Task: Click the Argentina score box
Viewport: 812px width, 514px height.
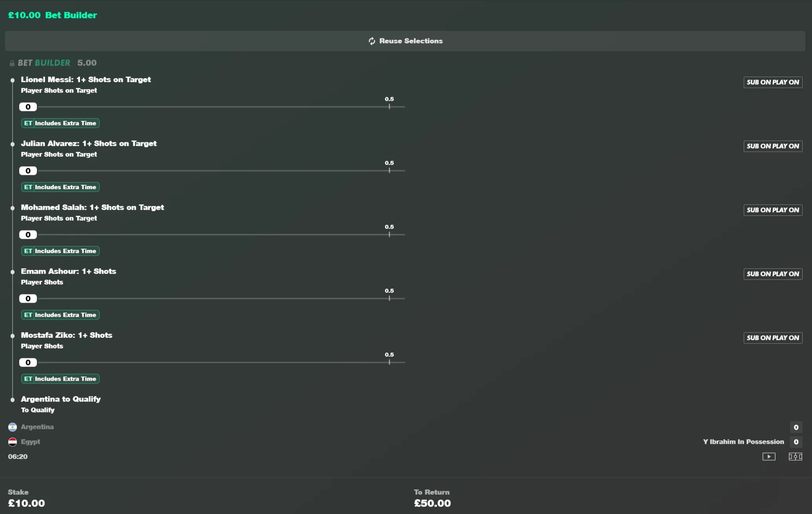Action: (x=796, y=427)
